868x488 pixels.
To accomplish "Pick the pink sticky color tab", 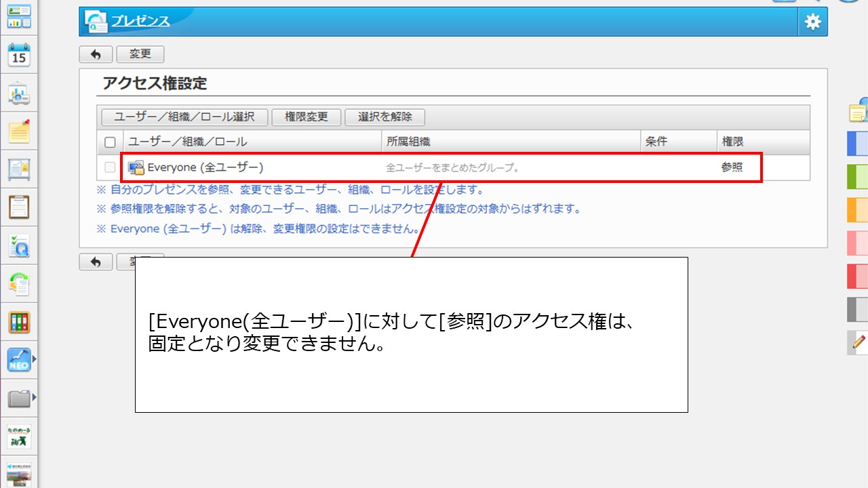I will (x=858, y=243).
